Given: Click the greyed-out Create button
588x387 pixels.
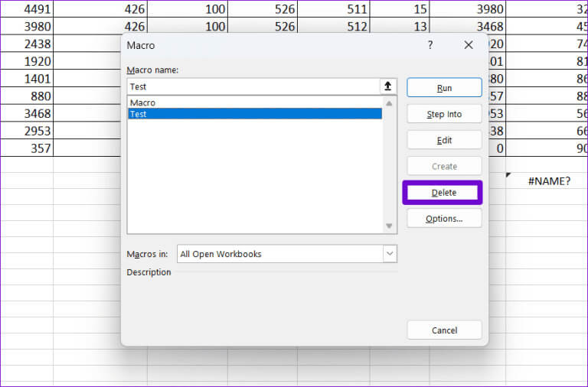Looking at the screenshot, I should [444, 166].
